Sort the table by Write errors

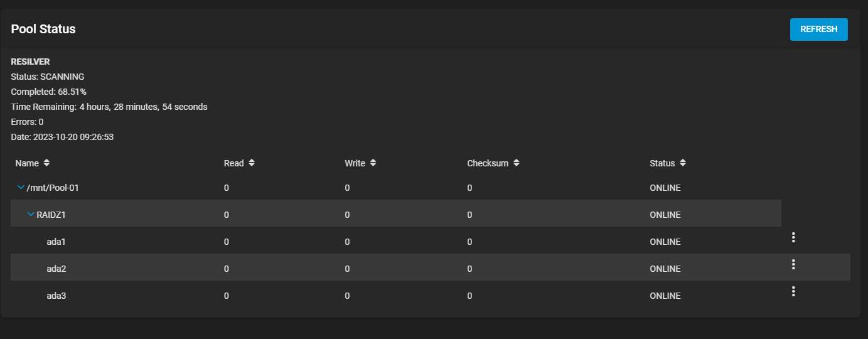(x=373, y=163)
